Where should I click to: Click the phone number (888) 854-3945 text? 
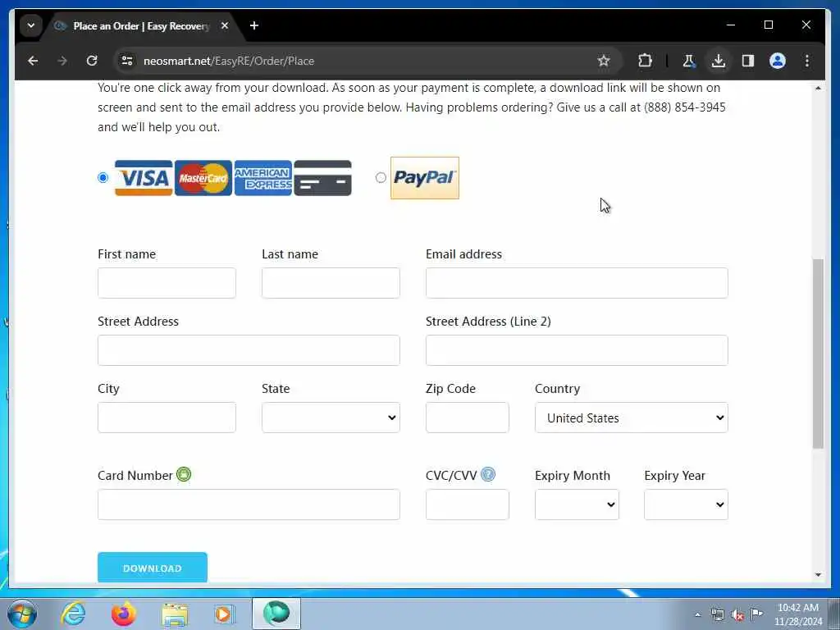point(685,107)
